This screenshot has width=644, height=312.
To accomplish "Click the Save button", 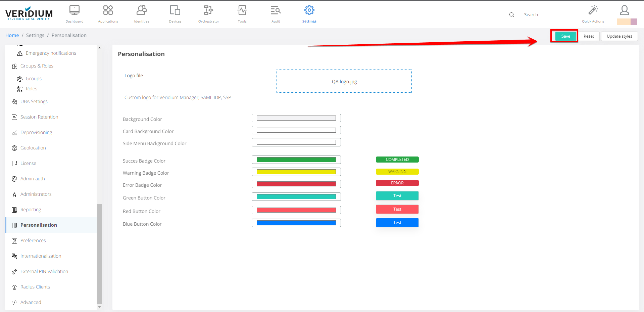I will point(565,36).
